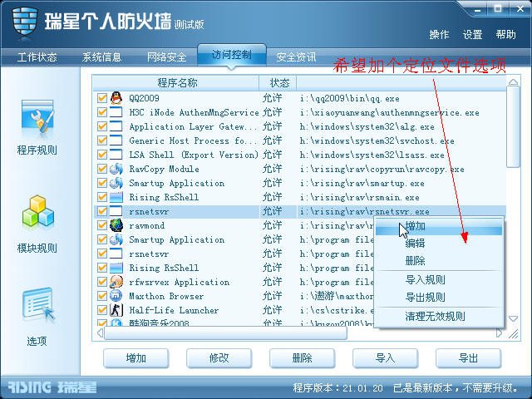Click the horizontal scroll right arrow
Viewport: 532px width, 399px height.
point(499,333)
